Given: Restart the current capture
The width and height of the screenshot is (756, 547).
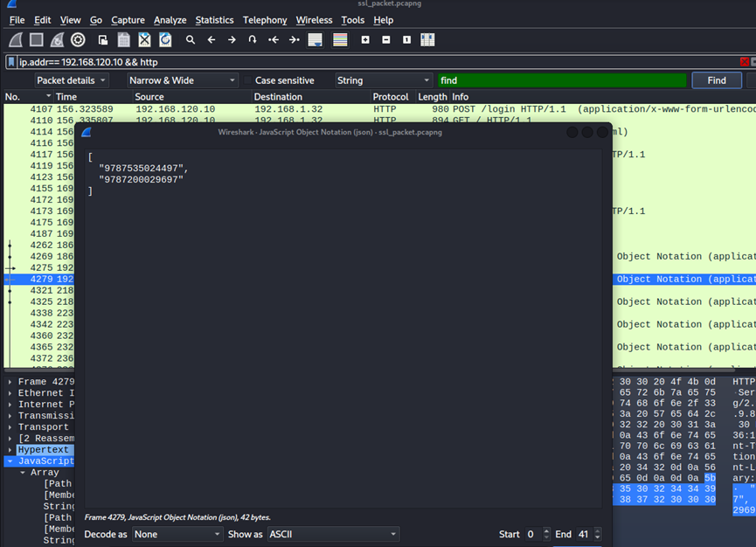Looking at the screenshot, I should (x=58, y=39).
